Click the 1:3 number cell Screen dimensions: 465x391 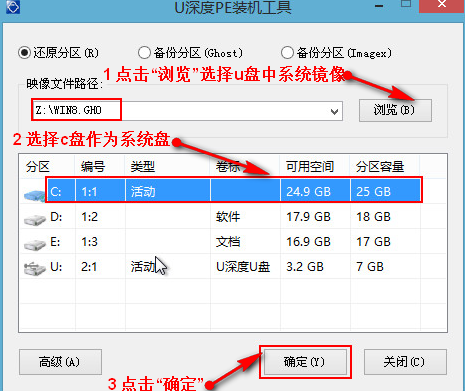click(89, 242)
